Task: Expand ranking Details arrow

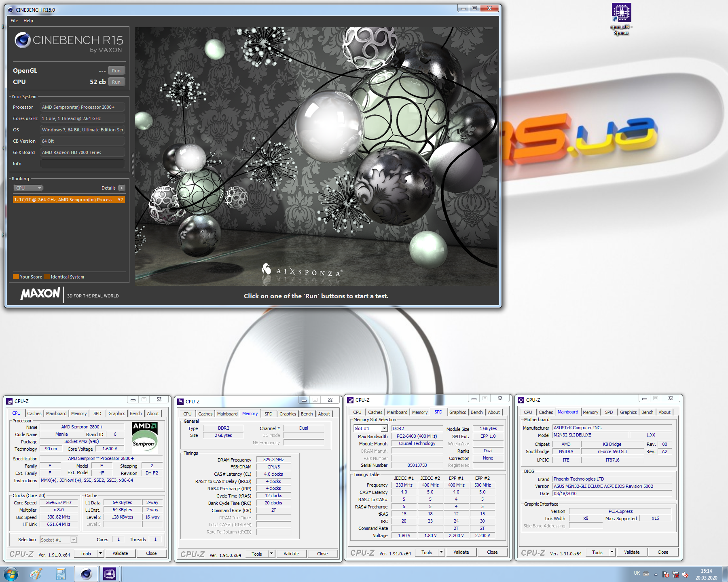Action: [122, 188]
